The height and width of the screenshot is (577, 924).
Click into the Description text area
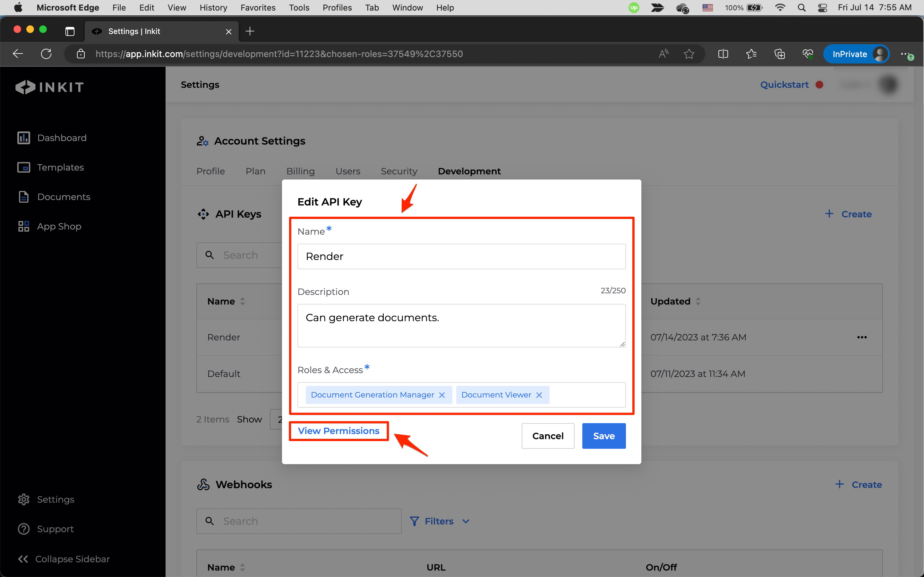[461, 325]
